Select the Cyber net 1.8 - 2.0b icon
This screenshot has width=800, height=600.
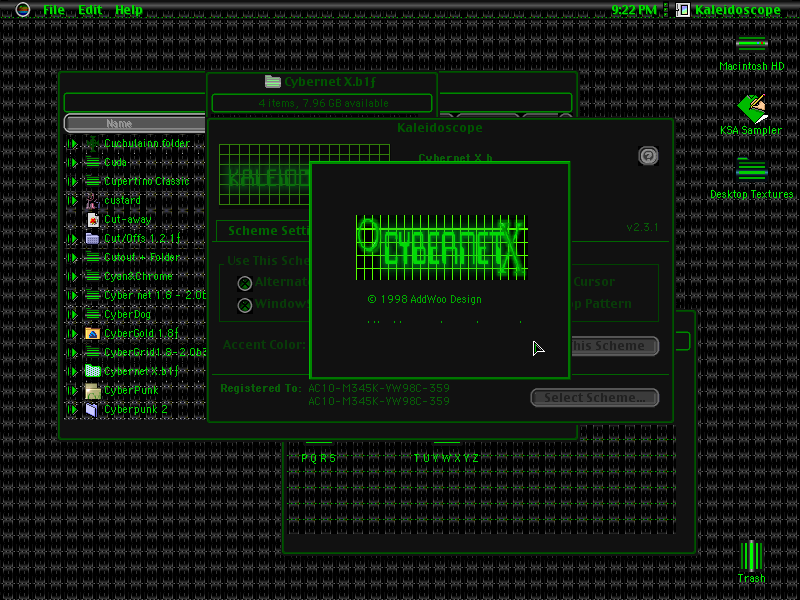tap(92, 295)
